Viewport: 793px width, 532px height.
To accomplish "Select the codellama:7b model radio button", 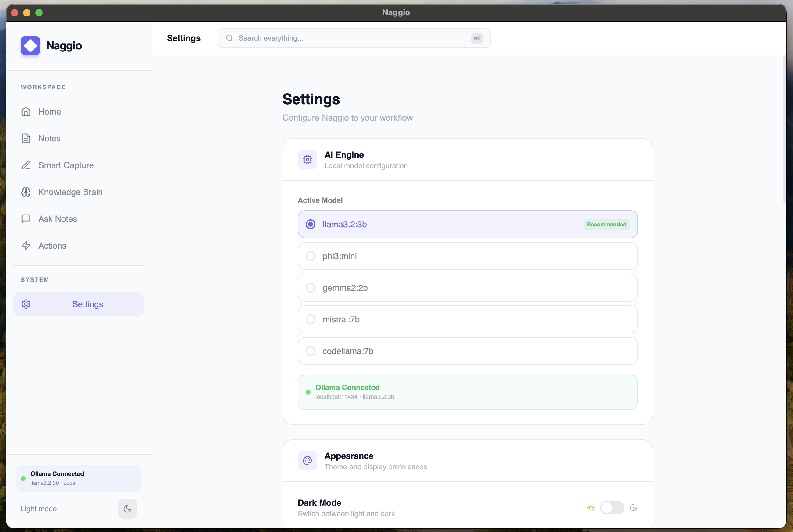I will point(311,351).
